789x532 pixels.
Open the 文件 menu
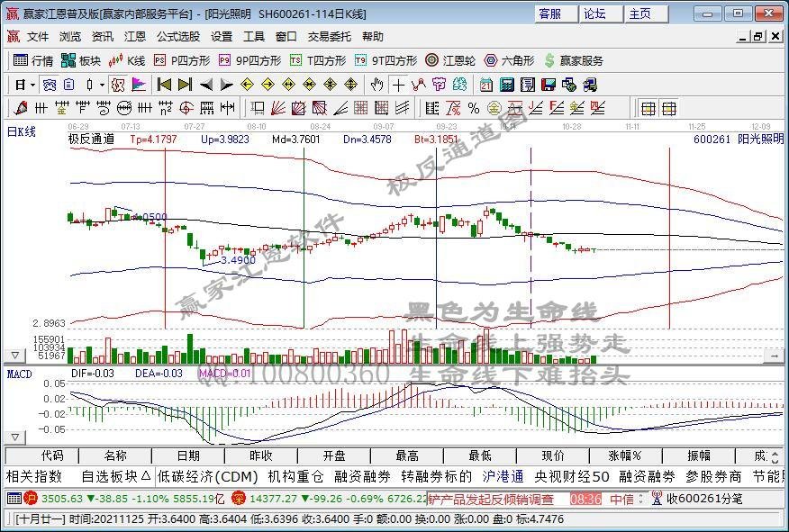pyautogui.click(x=38, y=37)
